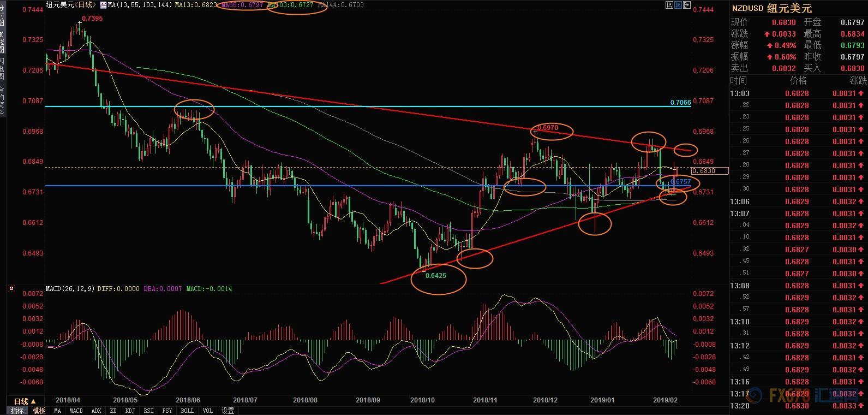868x415 pixels.
Task: Click the 13:03 tick row
Action: tap(799, 93)
